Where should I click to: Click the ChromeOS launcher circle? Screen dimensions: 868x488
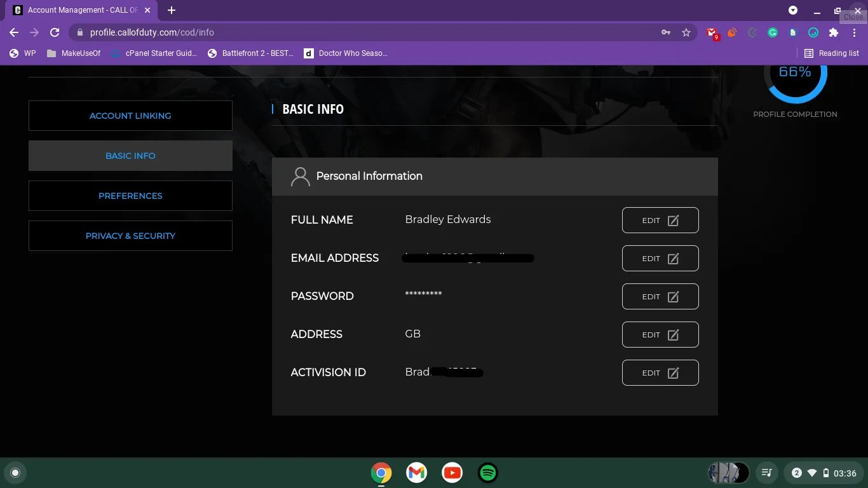pyautogui.click(x=15, y=473)
